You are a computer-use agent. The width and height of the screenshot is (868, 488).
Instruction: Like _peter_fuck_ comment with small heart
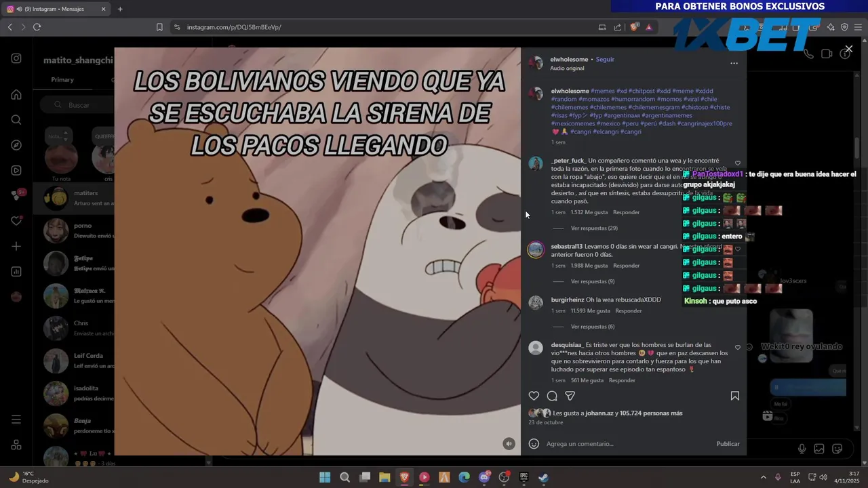pos(738,163)
